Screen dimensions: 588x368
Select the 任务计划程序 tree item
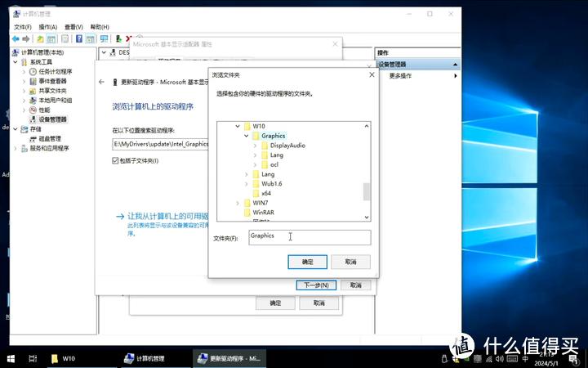pyautogui.click(x=56, y=72)
